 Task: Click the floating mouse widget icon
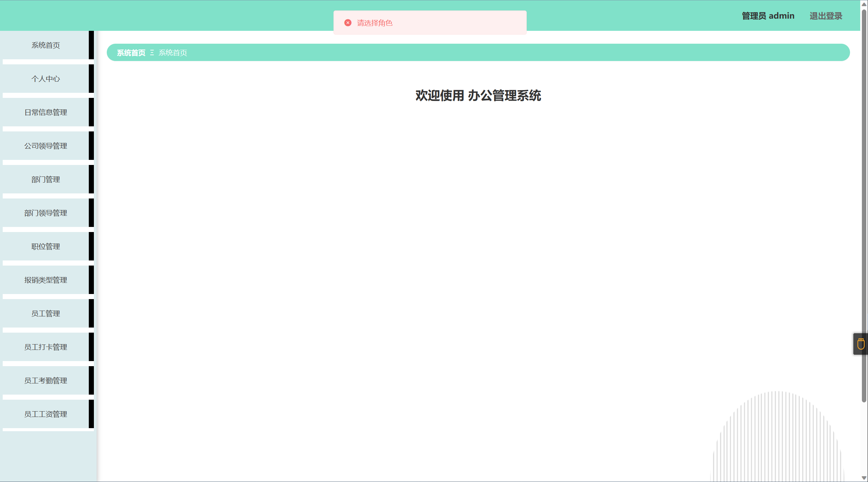point(861,344)
